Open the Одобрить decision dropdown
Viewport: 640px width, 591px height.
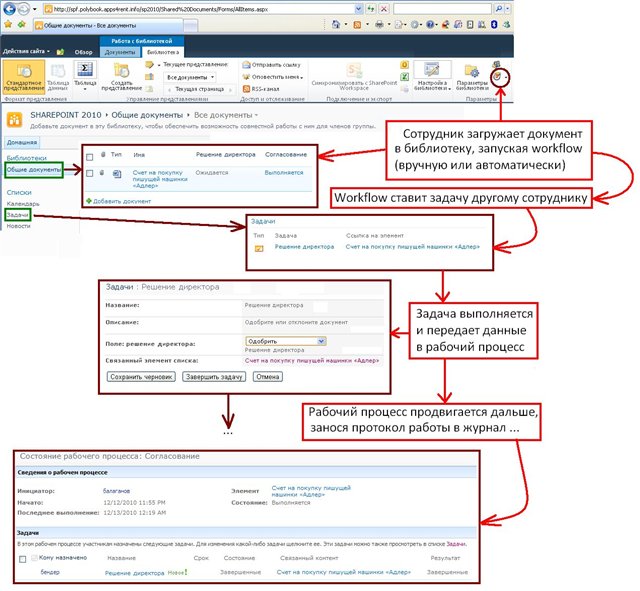coord(285,341)
